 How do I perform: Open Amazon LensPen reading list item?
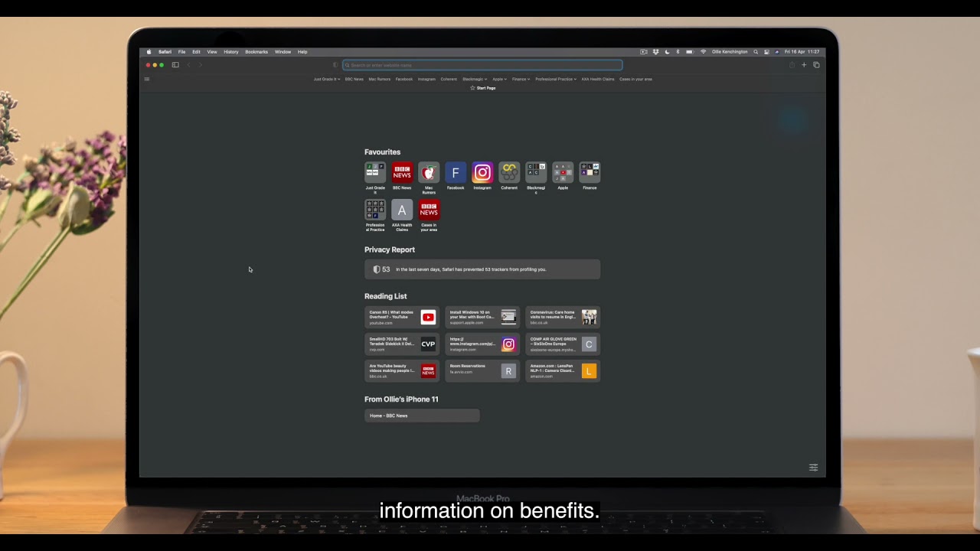tap(563, 371)
